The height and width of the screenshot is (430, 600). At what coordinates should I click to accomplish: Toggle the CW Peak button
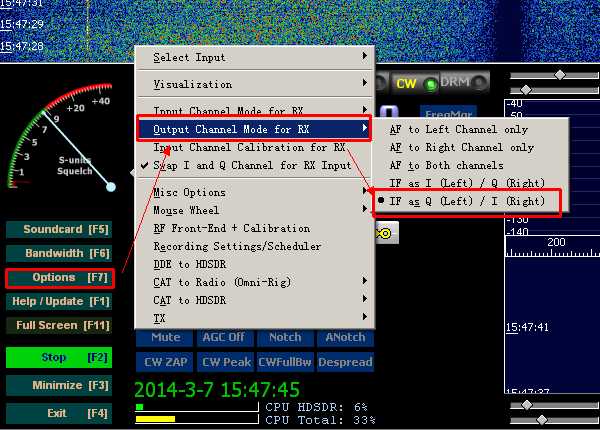[226, 362]
